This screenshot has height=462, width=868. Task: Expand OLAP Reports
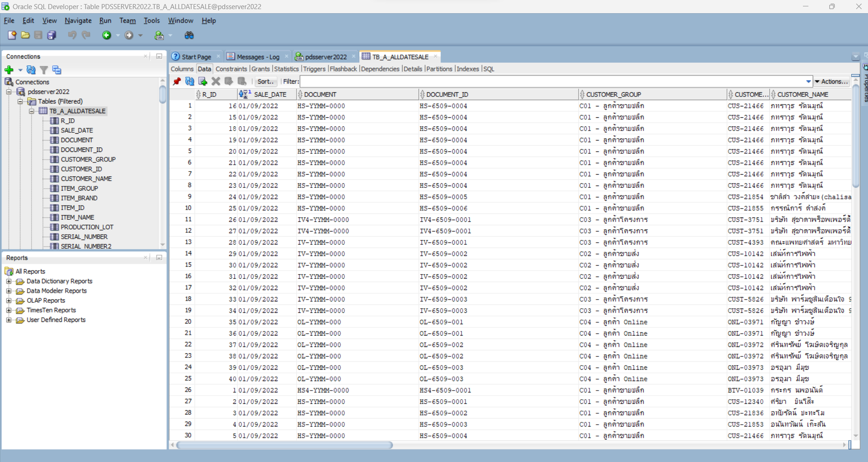click(x=9, y=301)
